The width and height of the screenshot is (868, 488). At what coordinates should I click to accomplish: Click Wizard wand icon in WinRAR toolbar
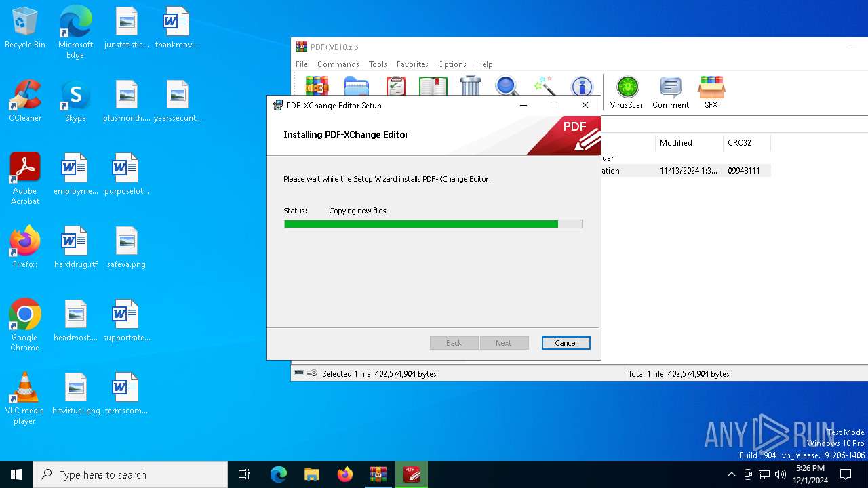(545, 86)
